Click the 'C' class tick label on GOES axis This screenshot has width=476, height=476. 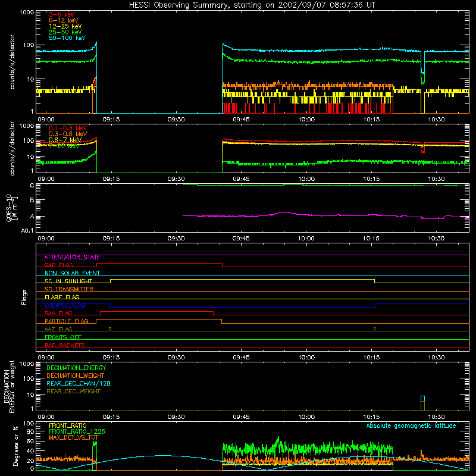pyautogui.click(x=32, y=185)
